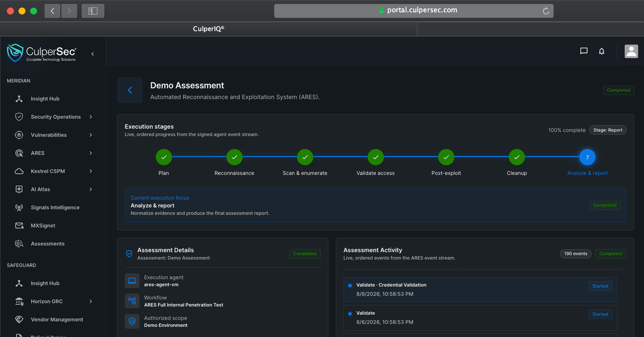Image resolution: width=644 pixels, height=337 pixels.
Task: Click the Completed badge in Assessment Details
Action: pyautogui.click(x=304, y=254)
